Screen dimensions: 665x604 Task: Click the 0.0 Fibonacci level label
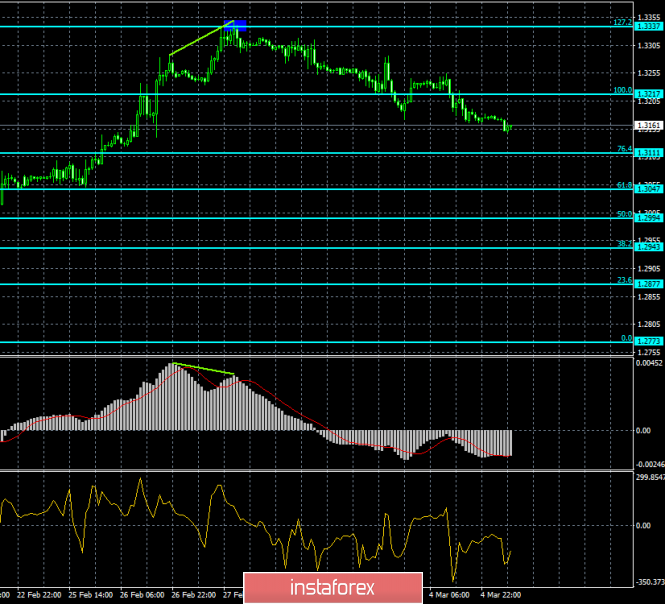pos(626,338)
